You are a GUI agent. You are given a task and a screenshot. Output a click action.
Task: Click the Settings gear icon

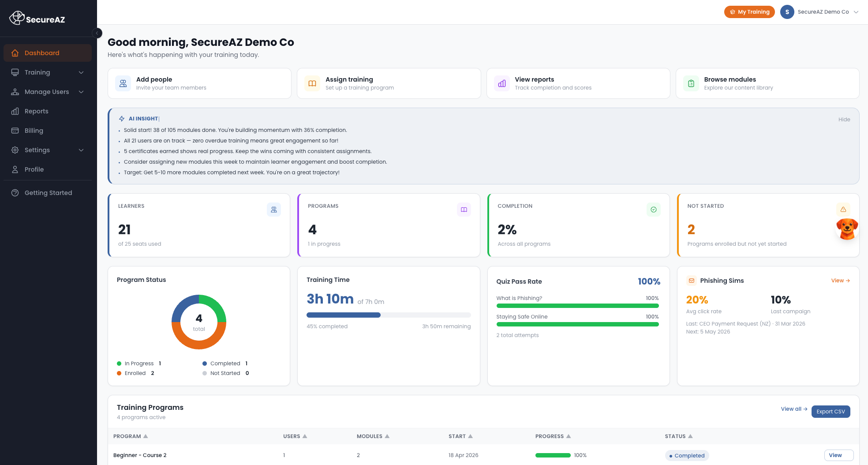(15, 150)
